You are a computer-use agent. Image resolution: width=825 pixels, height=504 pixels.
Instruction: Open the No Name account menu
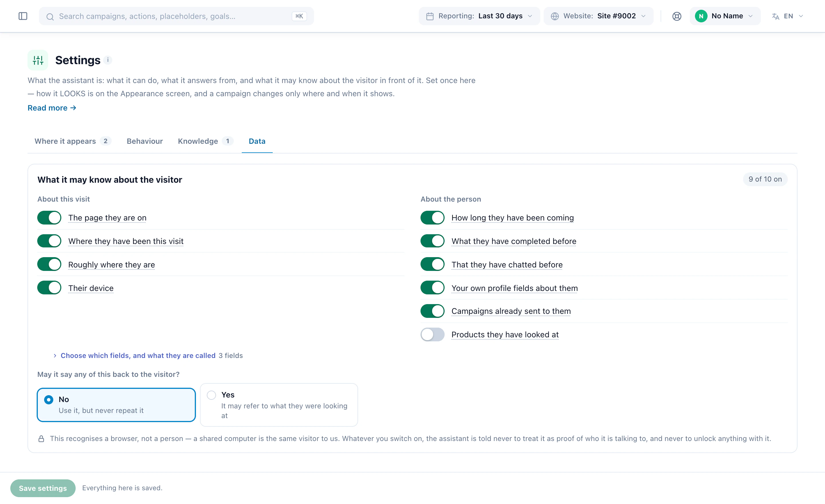coord(725,16)
